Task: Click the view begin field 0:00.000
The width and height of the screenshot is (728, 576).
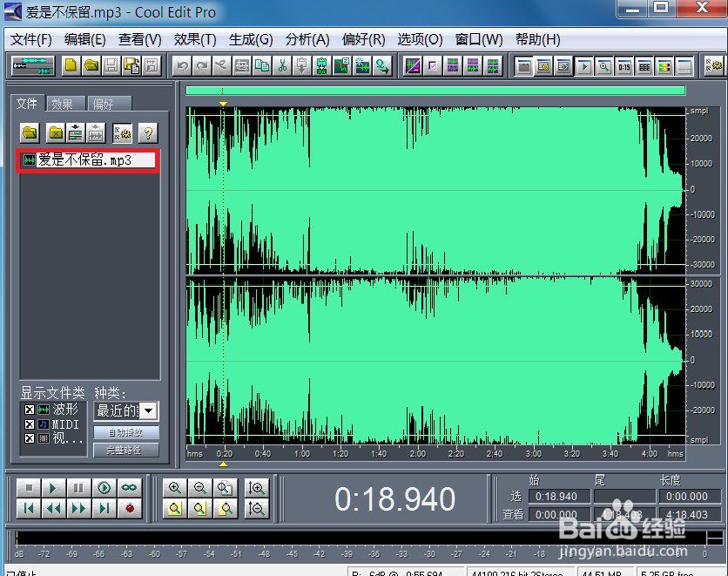Action: [x=559, y=515]
